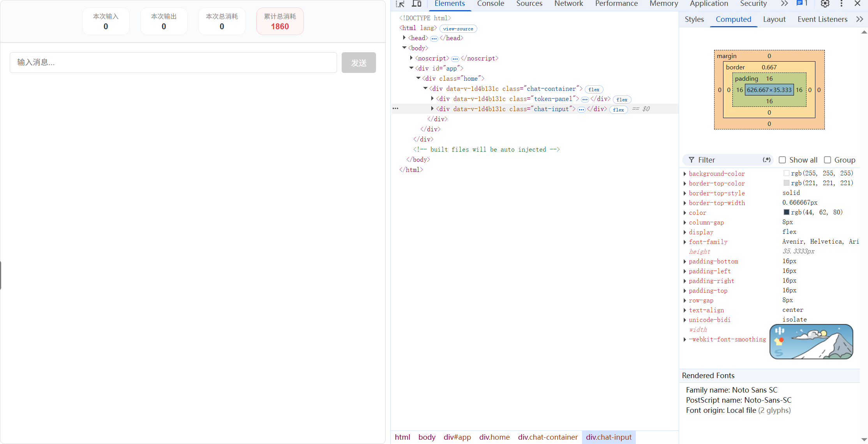Viewport: 868px width, 444px height.
Task: Enable the Show all checkbox
Action: tap(782, 160)
